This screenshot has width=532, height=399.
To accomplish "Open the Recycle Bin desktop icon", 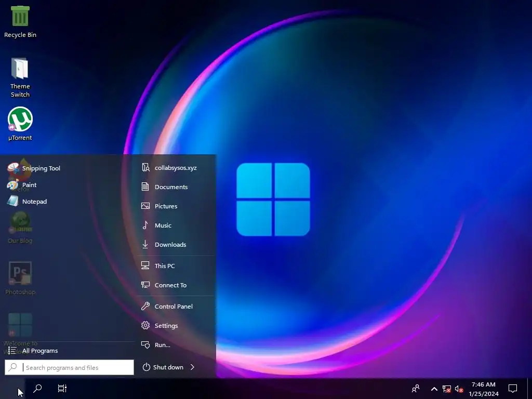I will (20, 22).
